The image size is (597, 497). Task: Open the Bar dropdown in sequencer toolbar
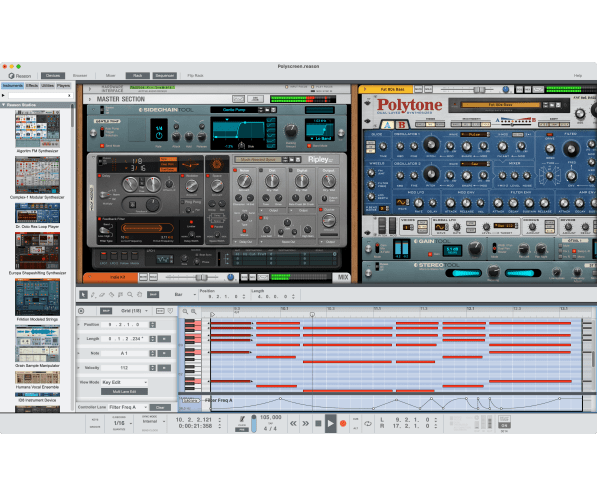[x=185, y=294]
